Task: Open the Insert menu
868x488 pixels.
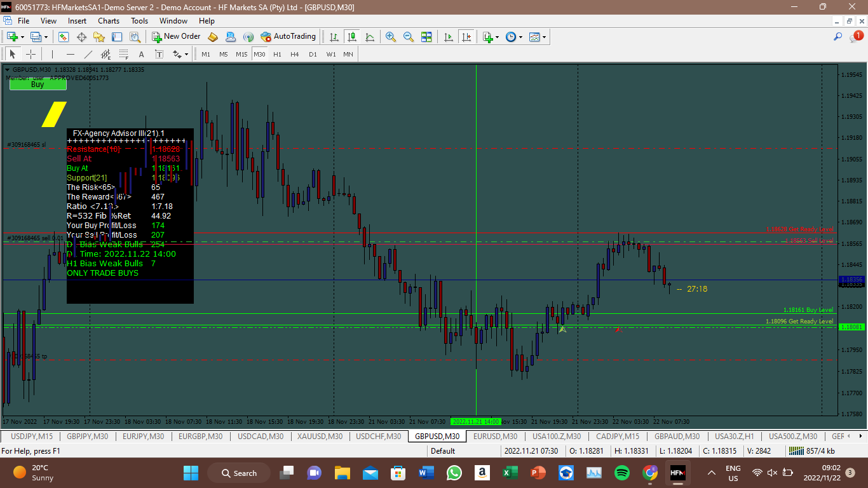Action: tap(78, 21)
